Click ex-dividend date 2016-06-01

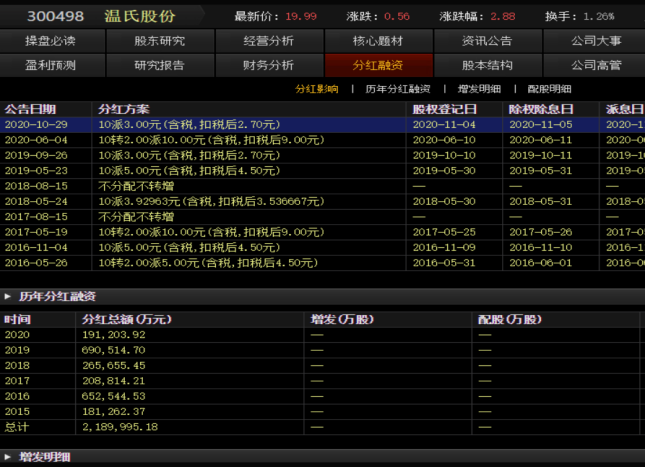[x=541, y=263]
